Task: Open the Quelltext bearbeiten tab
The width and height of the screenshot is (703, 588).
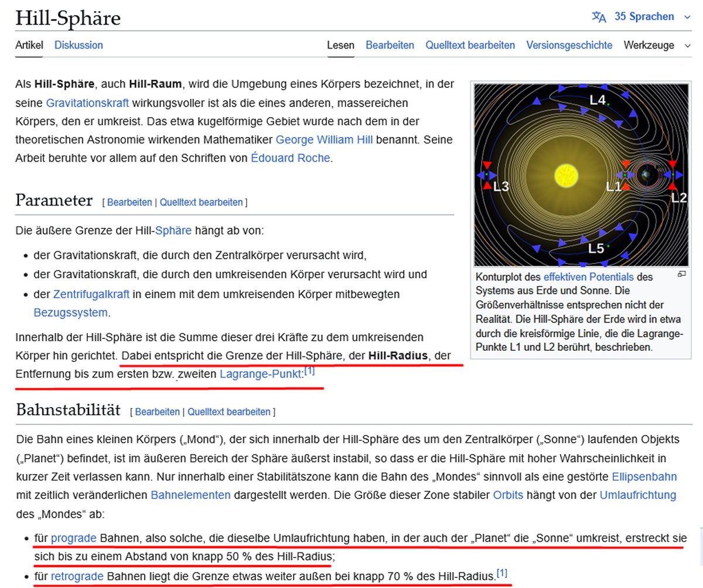Action: click(x=470, y=45)
